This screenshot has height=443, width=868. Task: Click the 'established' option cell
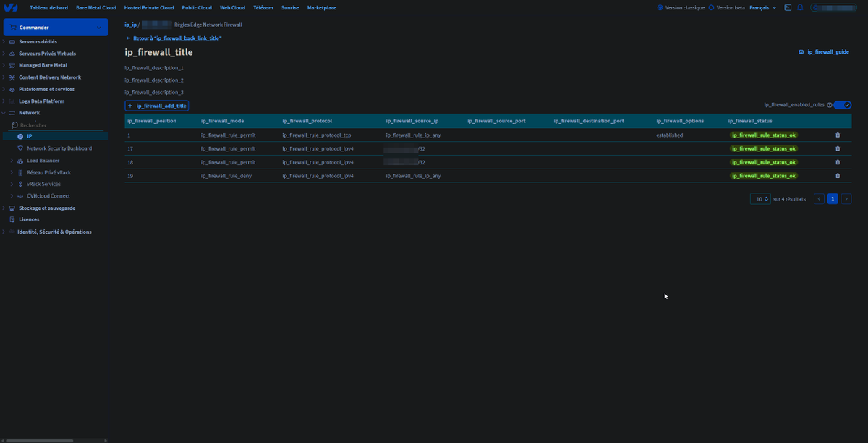tap(669, 135)
